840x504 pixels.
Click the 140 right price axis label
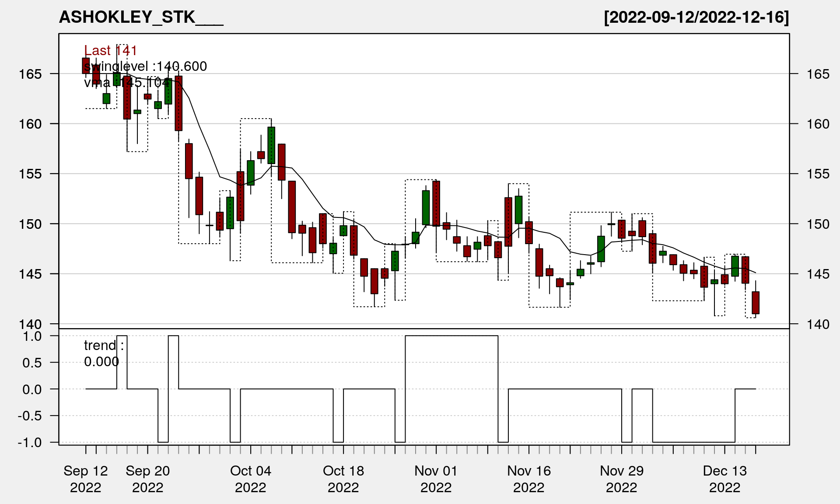(x=818, y=324)
